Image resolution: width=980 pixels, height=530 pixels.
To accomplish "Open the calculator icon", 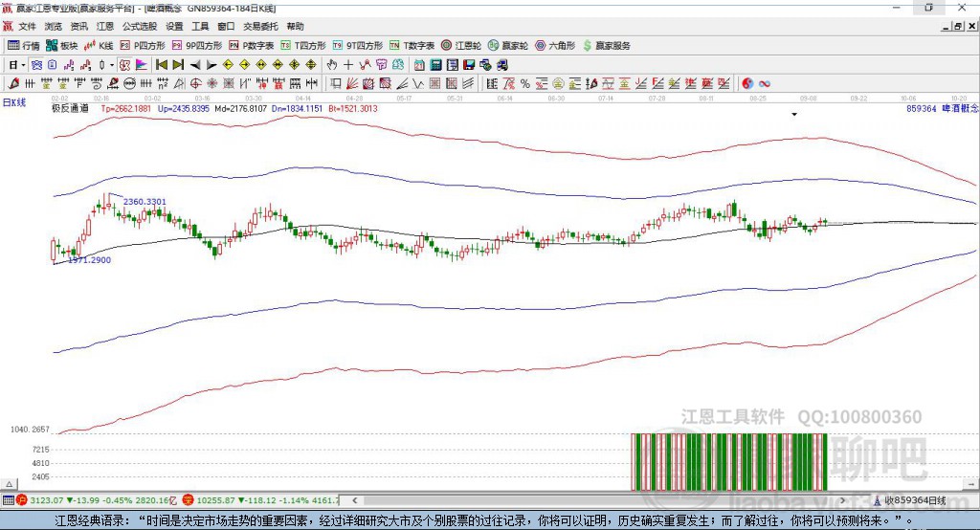I will click(x=435, y=65).
